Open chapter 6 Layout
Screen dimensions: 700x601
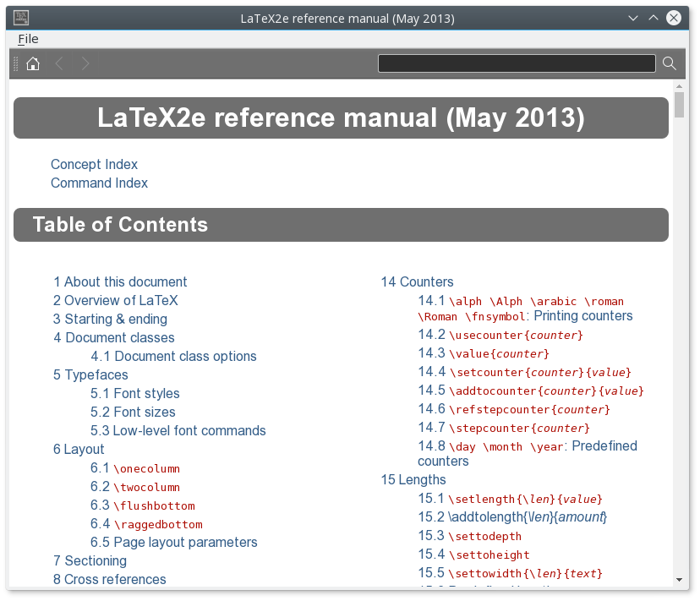[x=79, y=449]
